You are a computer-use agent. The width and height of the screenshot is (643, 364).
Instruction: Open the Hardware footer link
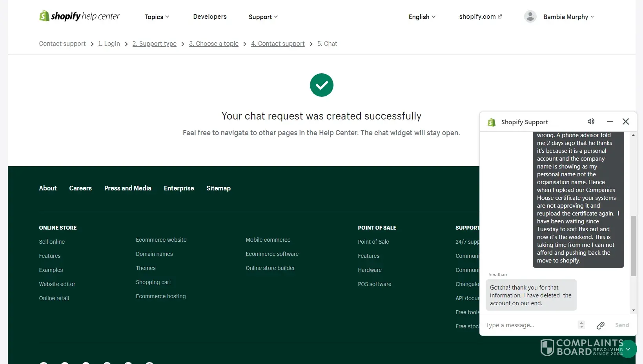(x=370, y=270)
